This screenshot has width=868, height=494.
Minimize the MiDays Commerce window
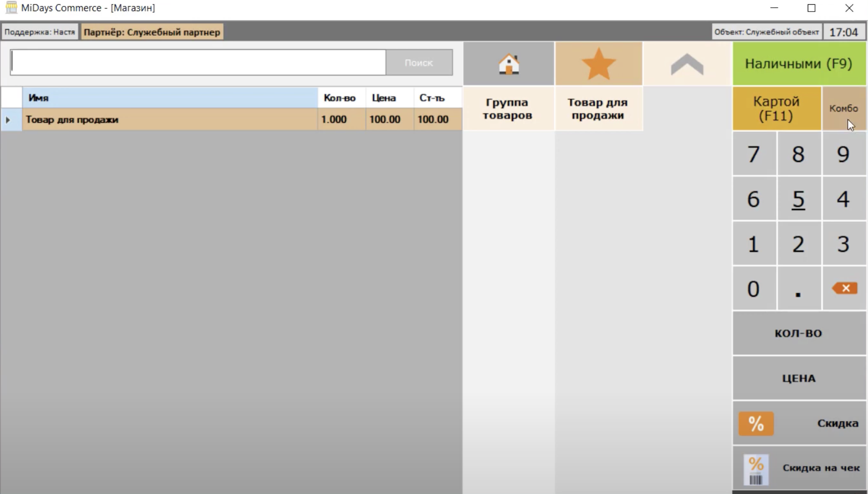tap(774, 8)
